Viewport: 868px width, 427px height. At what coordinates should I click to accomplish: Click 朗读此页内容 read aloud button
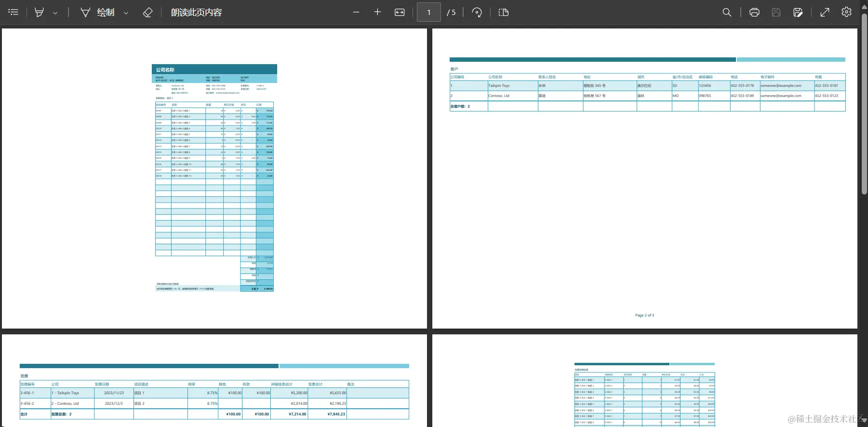(197, 12)
